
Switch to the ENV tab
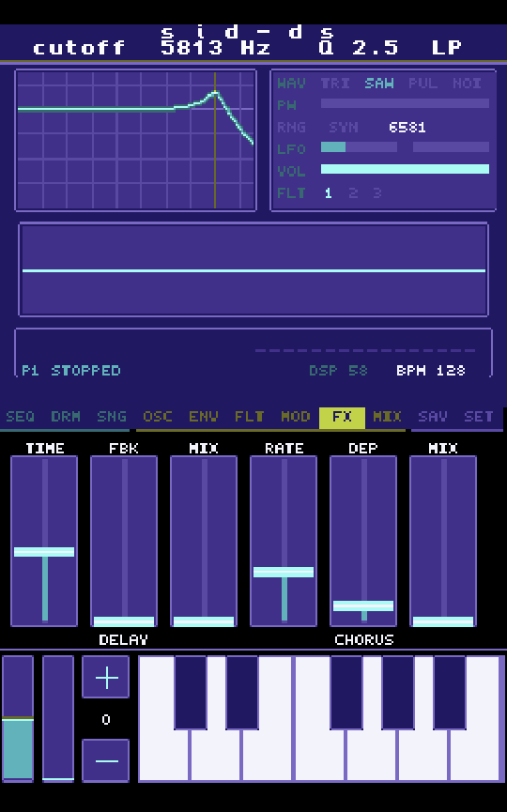point(204,417)
